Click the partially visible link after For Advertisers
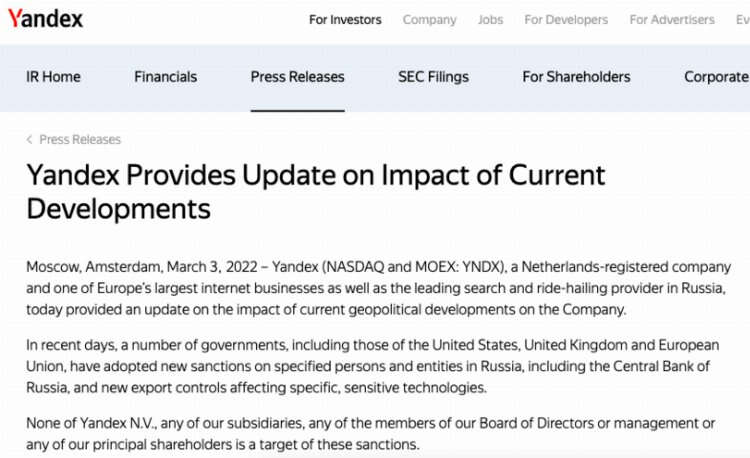 (x=742, y=20)
